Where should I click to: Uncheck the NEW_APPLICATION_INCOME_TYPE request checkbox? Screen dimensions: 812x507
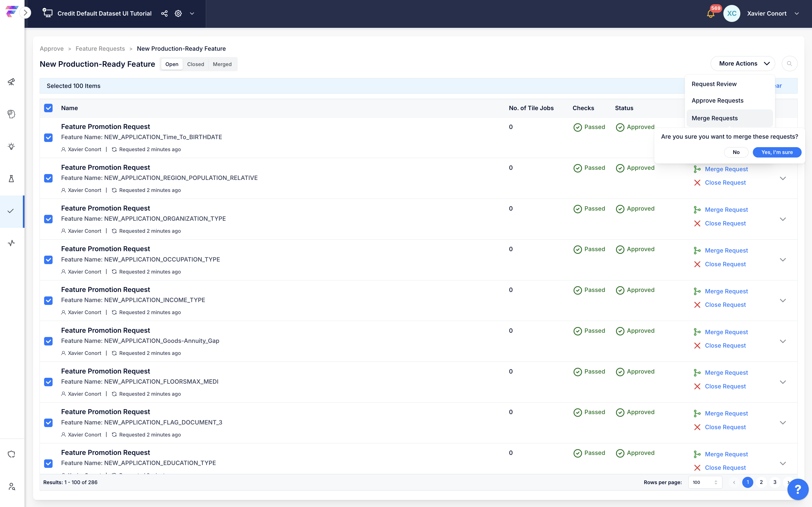coord(48,300)
